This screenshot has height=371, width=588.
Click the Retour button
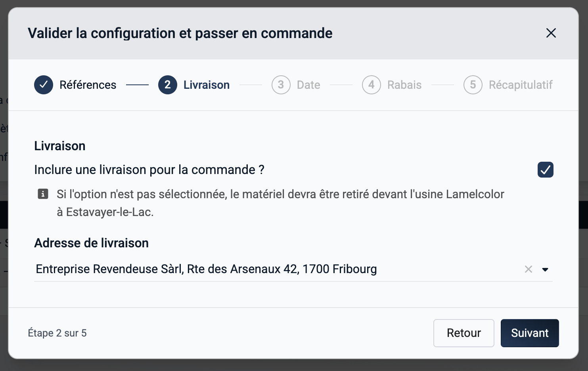click(464, 333)
